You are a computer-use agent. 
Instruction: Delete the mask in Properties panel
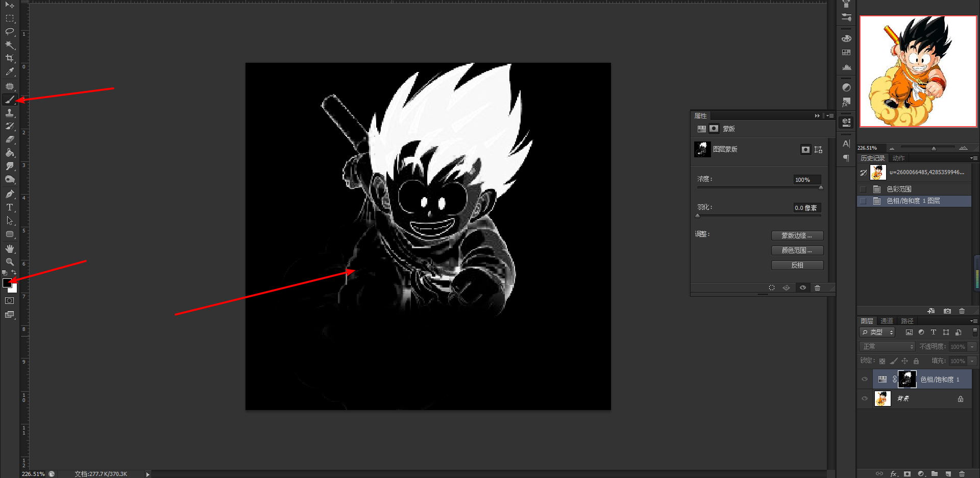pos(817,288)
